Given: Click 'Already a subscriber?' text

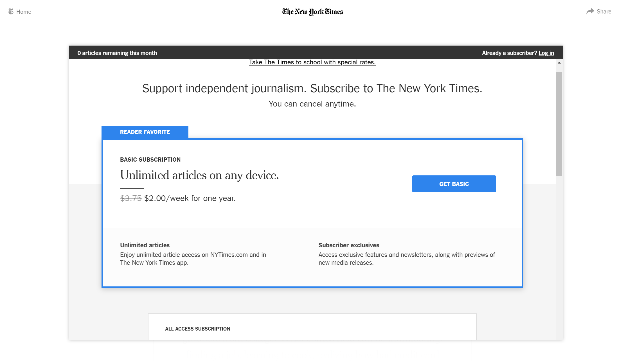Looking at the screenshot, I should pyautogui.click(x=509, y=53).
